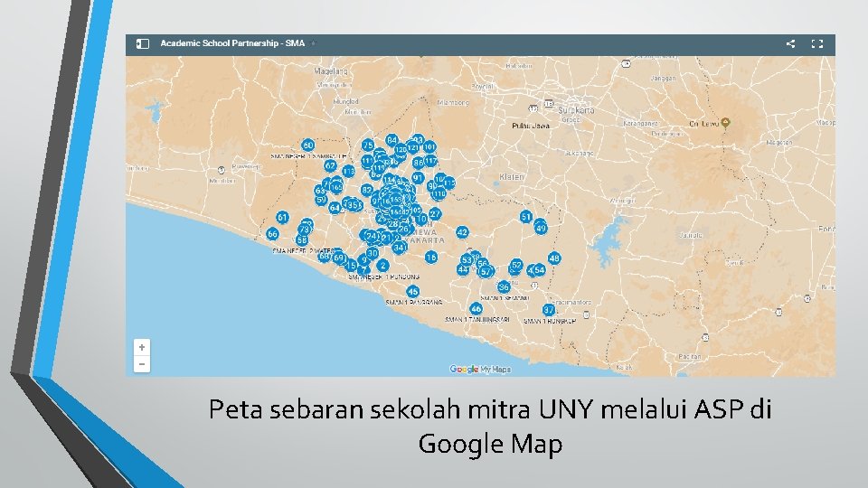Star the Academic School Partnership map
The image size is (868, 488).
[314, 43]
